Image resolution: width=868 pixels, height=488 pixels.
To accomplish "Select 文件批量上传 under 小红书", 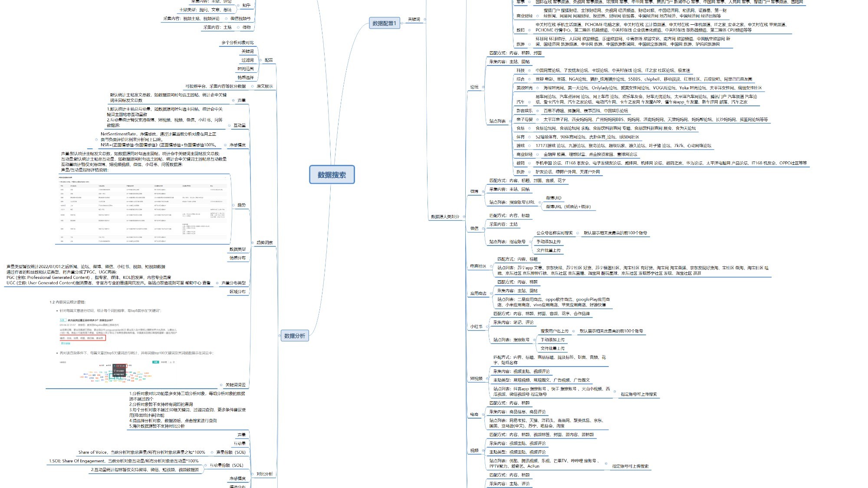I will (x=552, y=348).
